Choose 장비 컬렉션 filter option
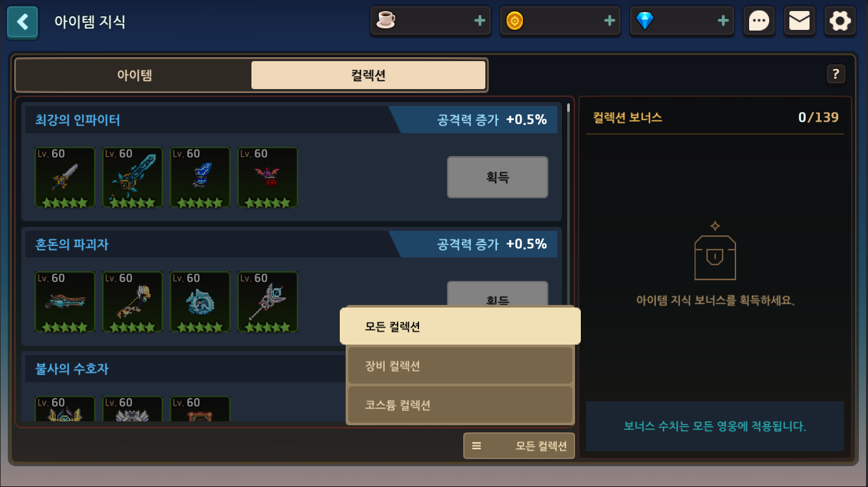Viewport: 868px width, 487px height. pos(460,366)
